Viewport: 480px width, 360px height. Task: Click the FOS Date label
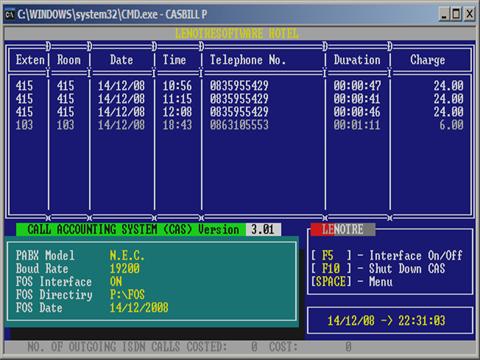39,308
